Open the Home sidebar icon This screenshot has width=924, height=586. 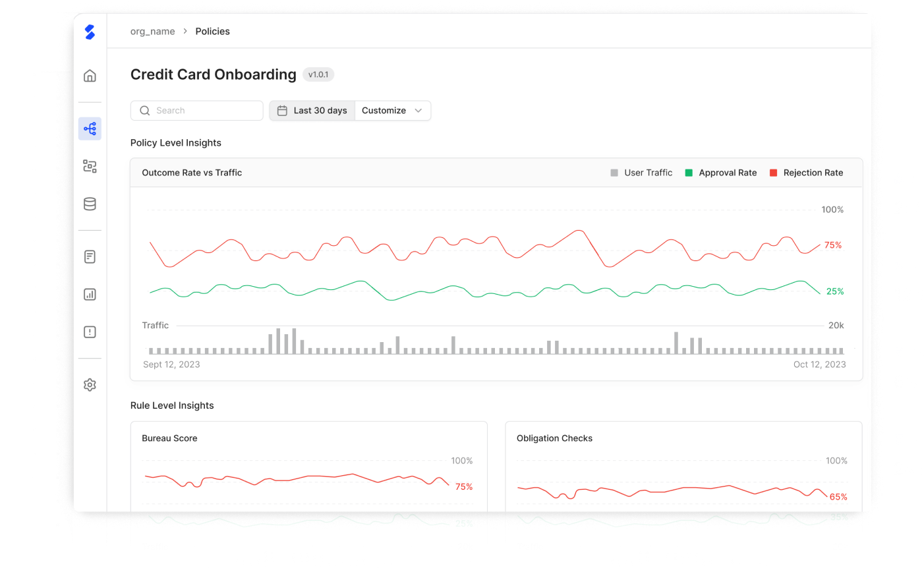[90, 76]
